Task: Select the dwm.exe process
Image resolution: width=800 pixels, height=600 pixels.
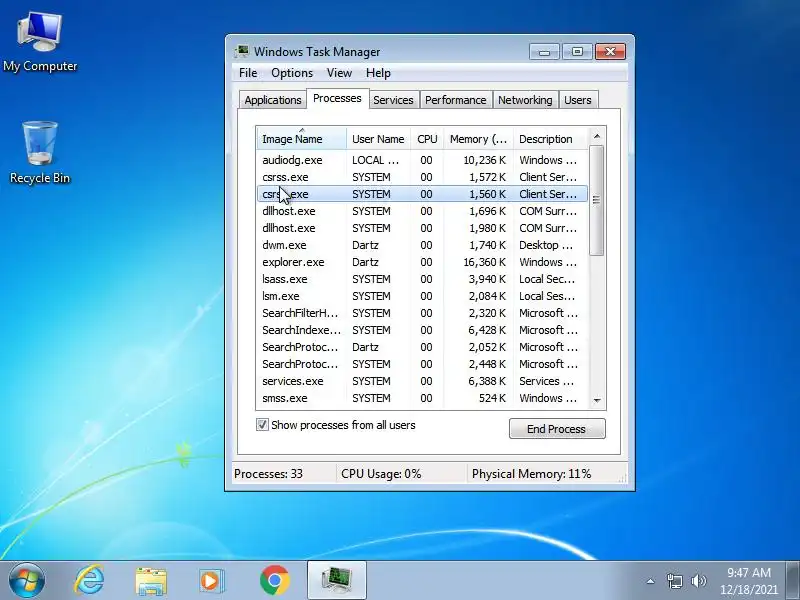Action: click(x=422, y=245)
